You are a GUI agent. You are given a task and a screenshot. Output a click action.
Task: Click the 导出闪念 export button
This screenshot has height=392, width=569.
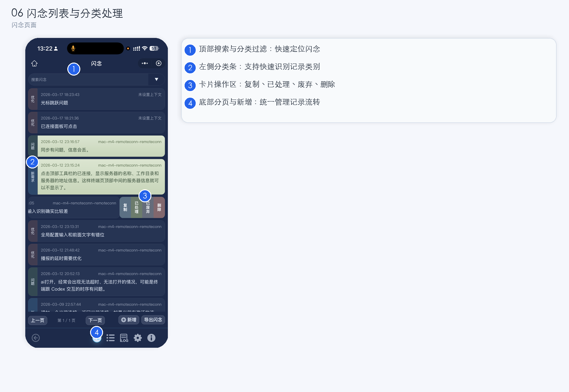pos(153,320)
